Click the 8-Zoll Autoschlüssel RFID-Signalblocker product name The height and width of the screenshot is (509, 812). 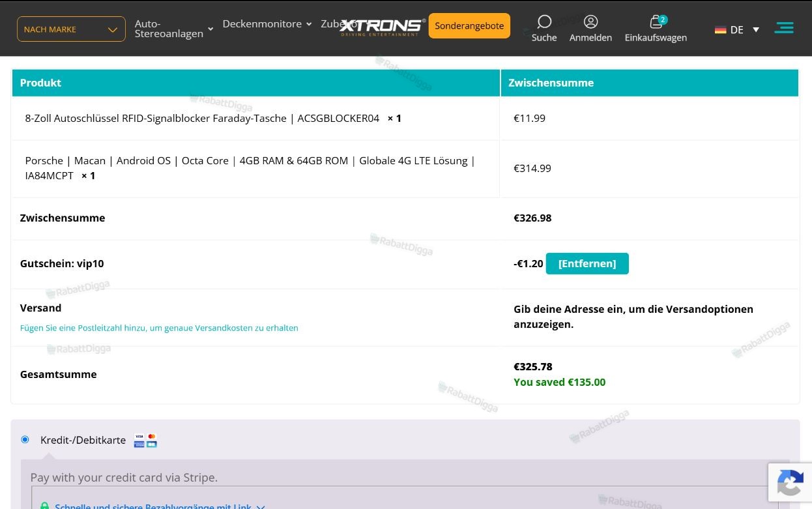pyautogui.click(x=202, y=118)
